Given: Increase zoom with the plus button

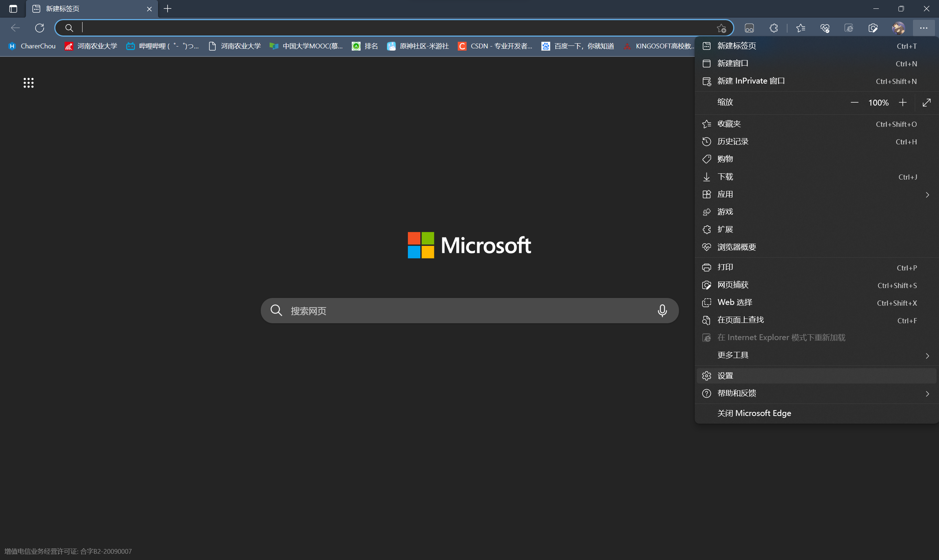Looking at the screenshot, I should click(903, 103).
